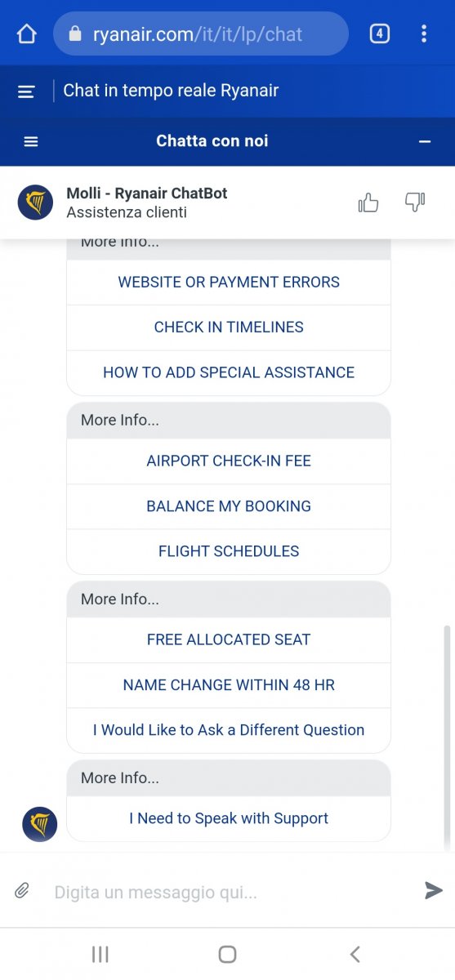Give the chatbot a thumbs down

(415, 203)
